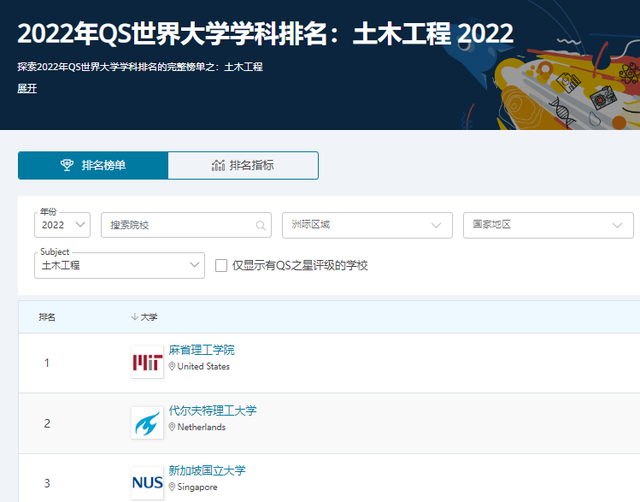Click rank number 2 cell

pos(47,423)
